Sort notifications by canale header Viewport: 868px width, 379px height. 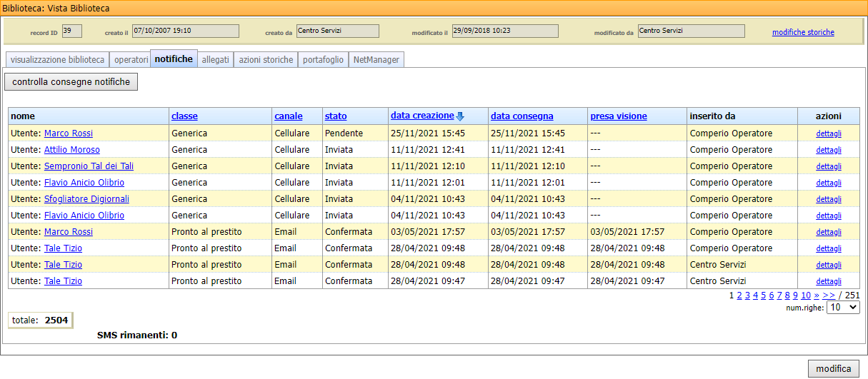pyautogui.click(x=288, y=116)
